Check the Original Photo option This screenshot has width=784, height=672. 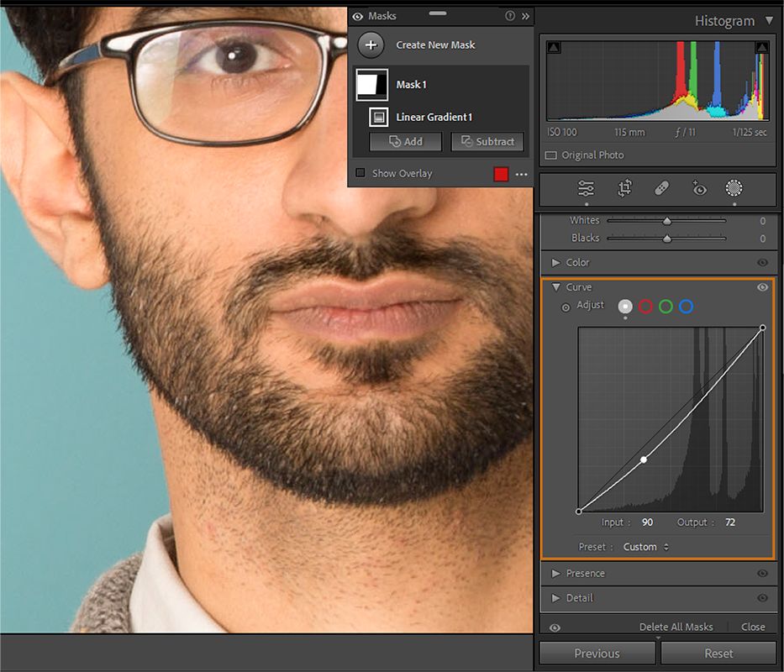click(x=552, y=155)
